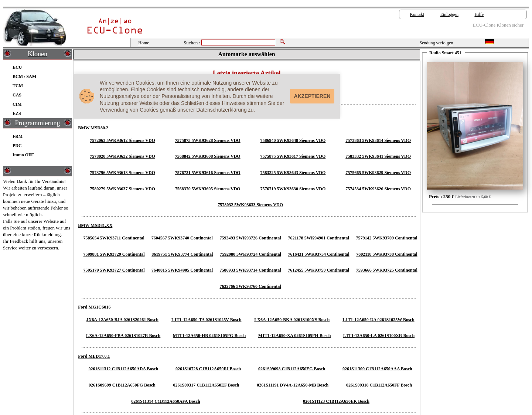This screenshot has width=532, height=415.
Task: Open L1T1-12A650-UA 0261S1025W Bosch
Action: 378,320
